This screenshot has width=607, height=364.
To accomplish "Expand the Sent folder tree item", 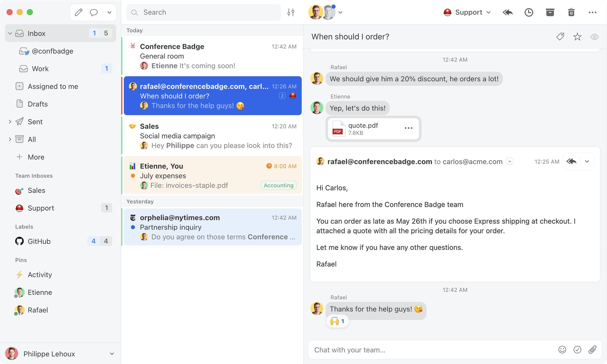I will click(x=10, y=121).
